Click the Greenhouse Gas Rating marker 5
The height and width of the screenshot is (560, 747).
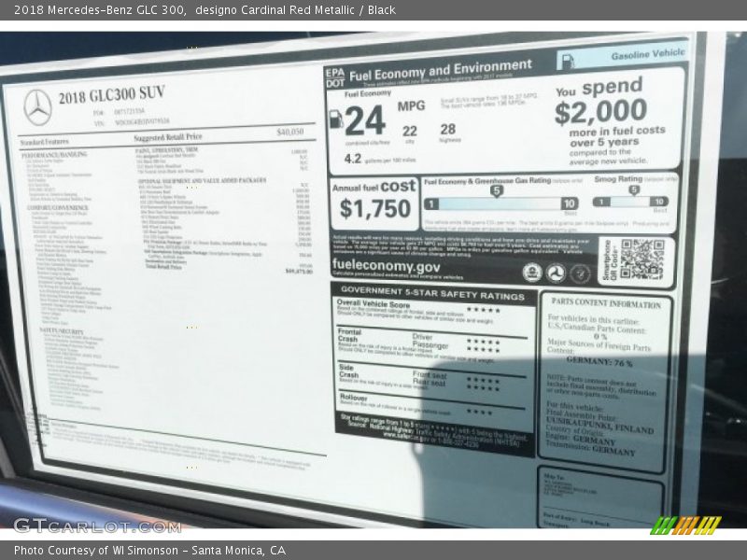click(x=496, y=191)
